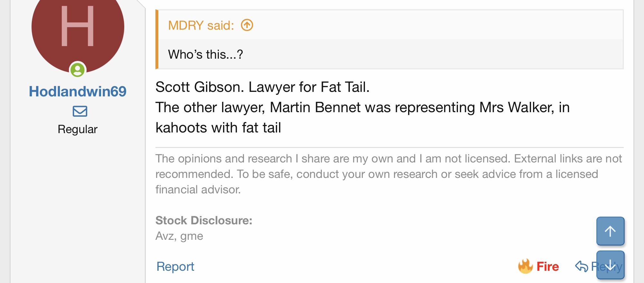Send a message via the envelope icon
The height and width of the screenshot is (283, 644).
pos(80,111)
